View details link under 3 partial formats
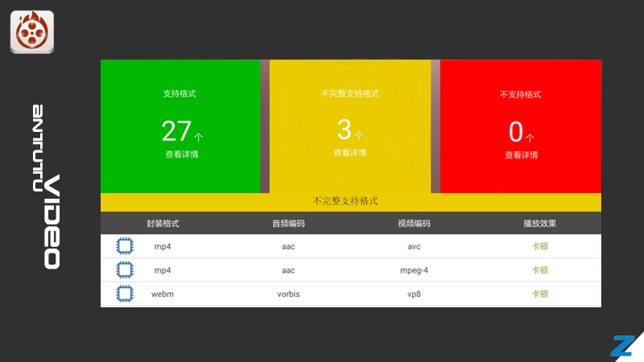 (350, 153)
